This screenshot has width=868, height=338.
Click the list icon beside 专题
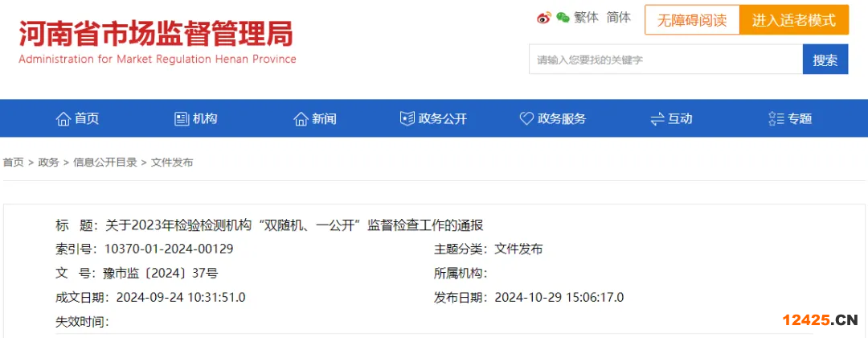[776, 119]
